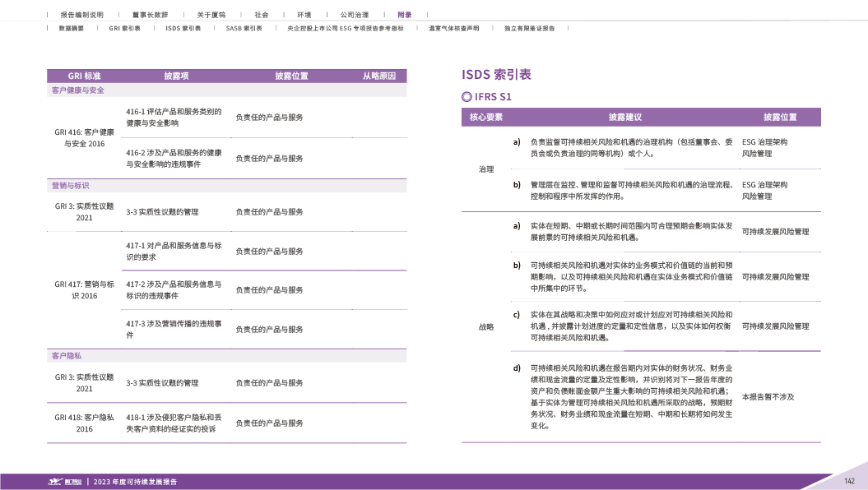Viewport: 868px width, 490px height.
Task: Click the circle icon beside IFRS S1
Action: [467, 96]
